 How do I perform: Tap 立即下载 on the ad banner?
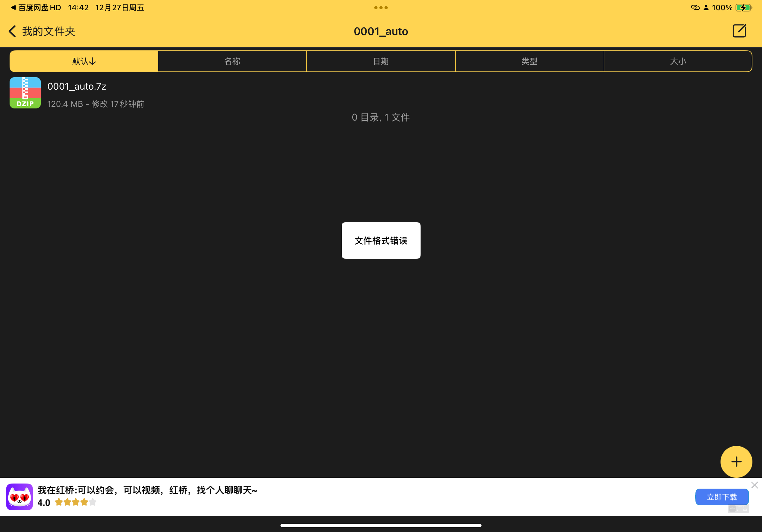click(722, 497)
